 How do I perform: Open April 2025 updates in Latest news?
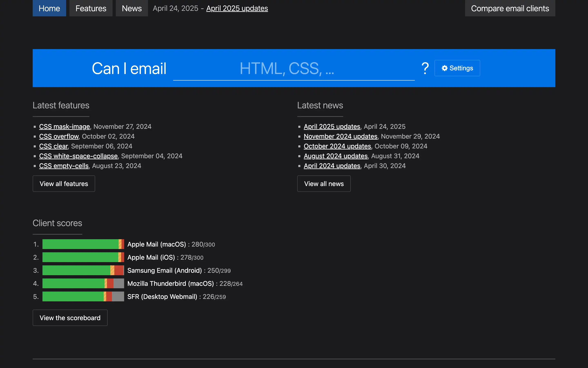(332, 127)
